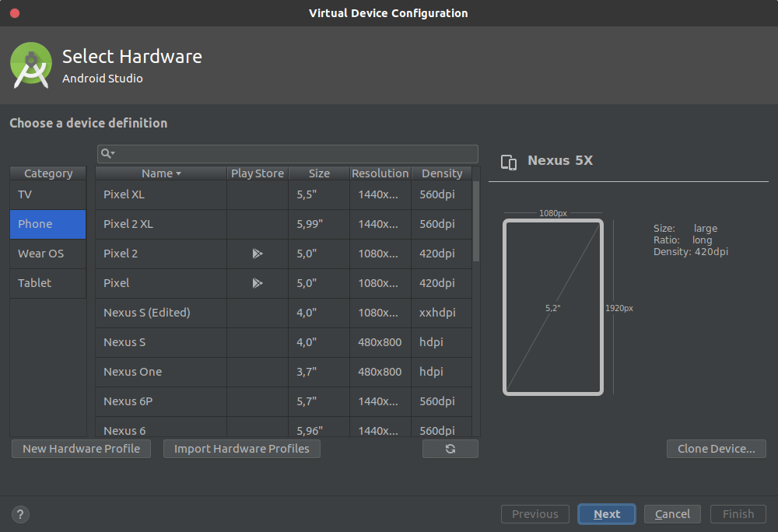778x532 pixels.
Task: Click the device icon next to Nexus 5X
Action: click(509, 162)
